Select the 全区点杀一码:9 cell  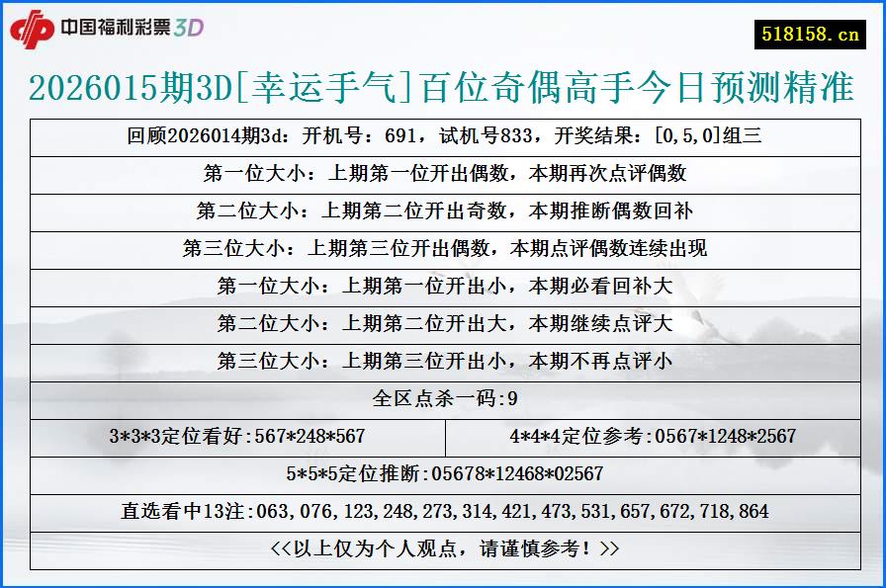coord(443,400)
